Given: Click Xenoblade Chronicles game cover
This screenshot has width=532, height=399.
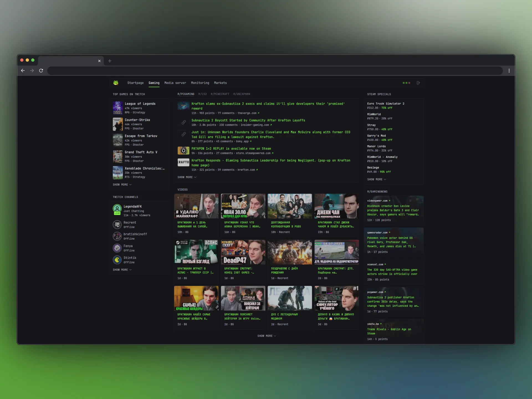Looking at the screenshot, I should (x=117, y=173).
